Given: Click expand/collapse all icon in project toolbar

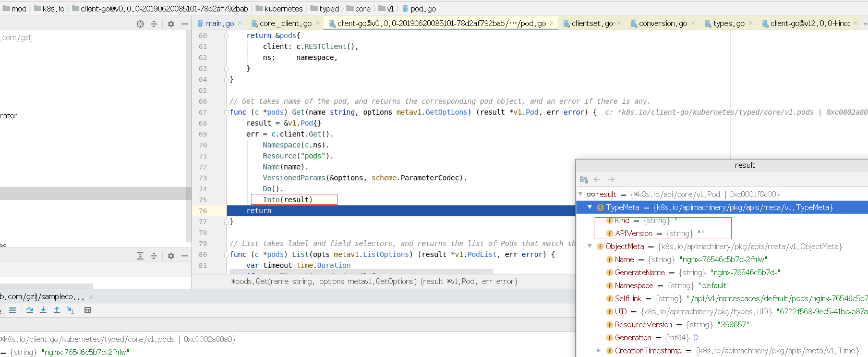Looking at the screenshot, I should pyautogui.click(x=154, y=24).
